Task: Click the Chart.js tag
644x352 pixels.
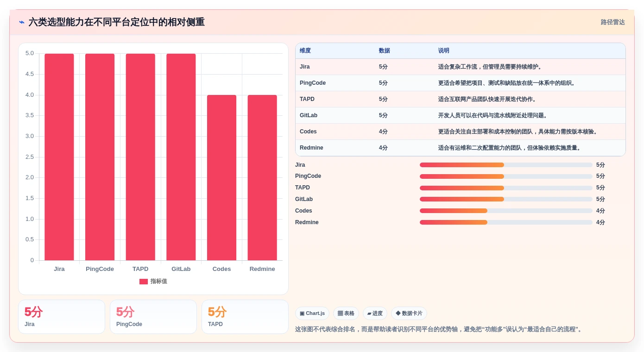Action: click(x=312, y=314)
